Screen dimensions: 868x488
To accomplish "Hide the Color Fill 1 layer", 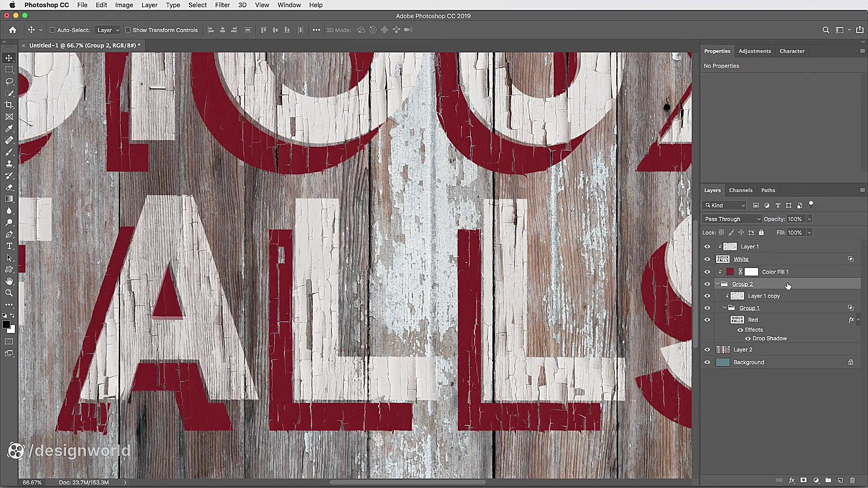I will click(x=708, y=272).
